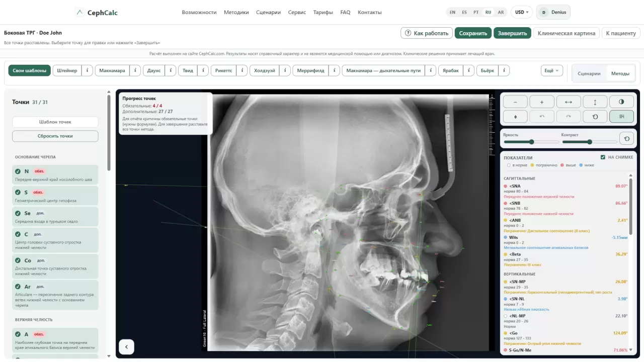Flip image horizontally with double-arrow icon
644x362 pixels.
click(x=569, y=102)
